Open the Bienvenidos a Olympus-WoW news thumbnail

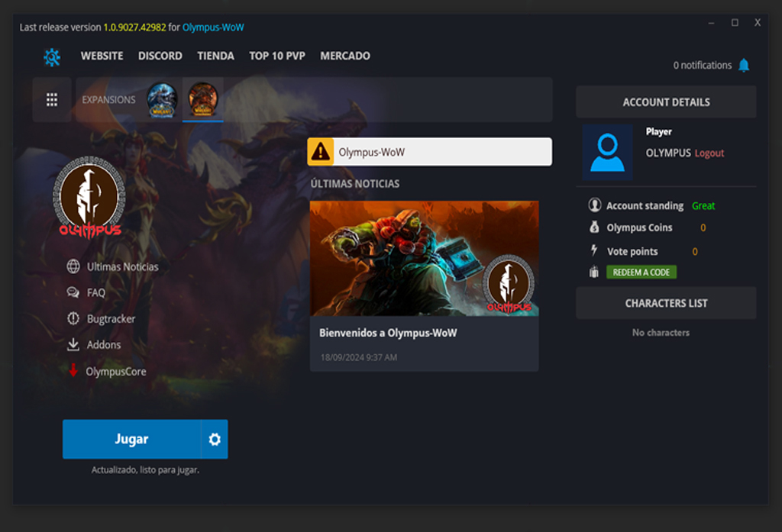(424, 259)
